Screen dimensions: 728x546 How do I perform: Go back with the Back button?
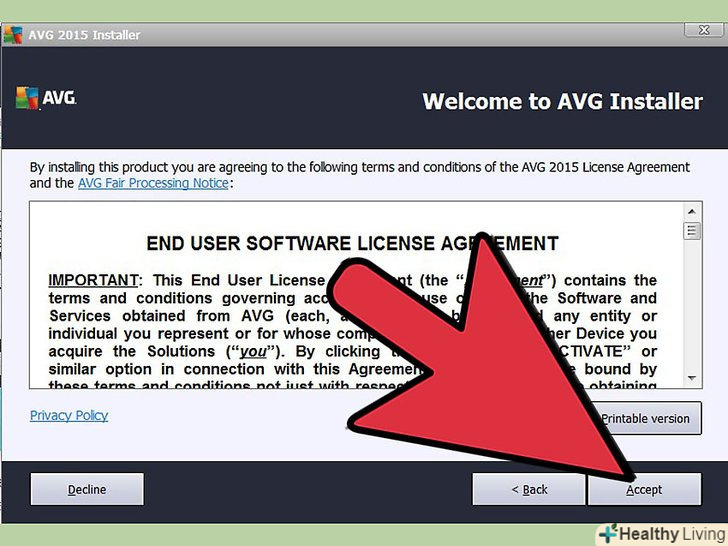point(529,489)
